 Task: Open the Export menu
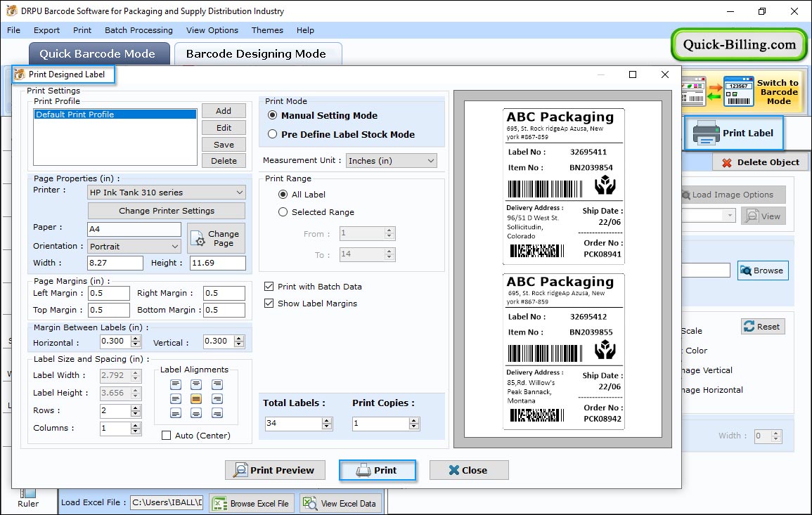46,30
